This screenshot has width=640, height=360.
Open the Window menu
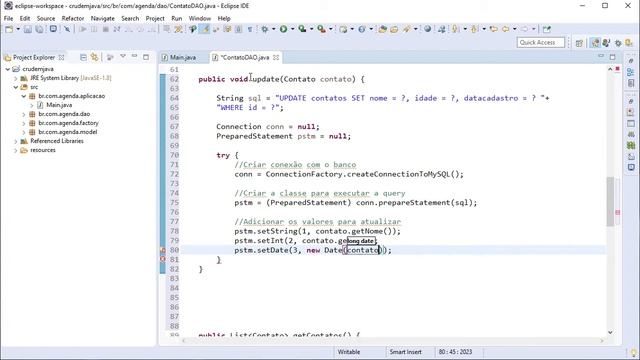pos(200,18)
